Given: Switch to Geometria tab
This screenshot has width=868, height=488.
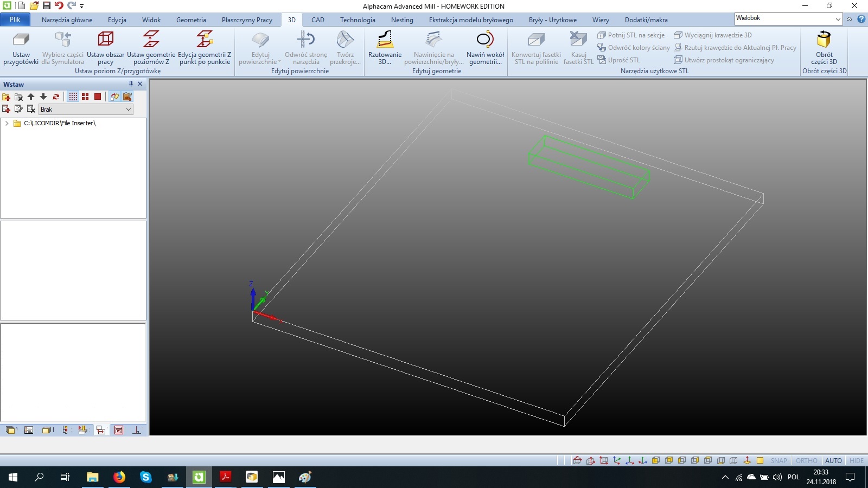Looking at the screenshot, I should 191,20.
